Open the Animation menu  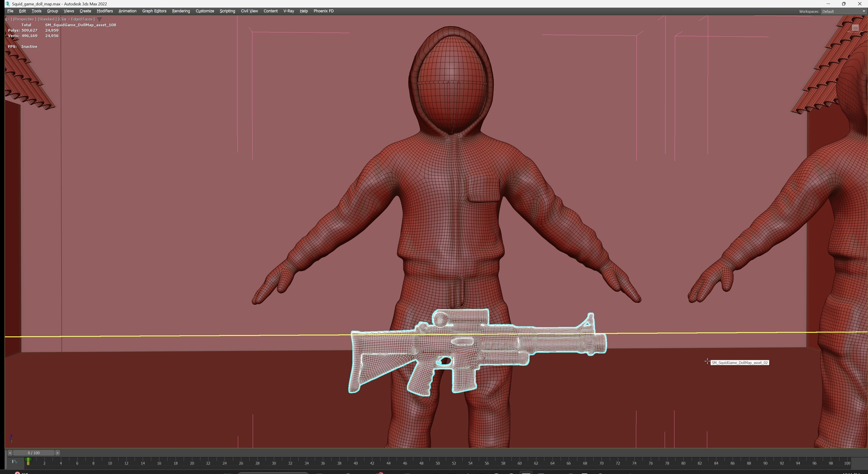127,11
